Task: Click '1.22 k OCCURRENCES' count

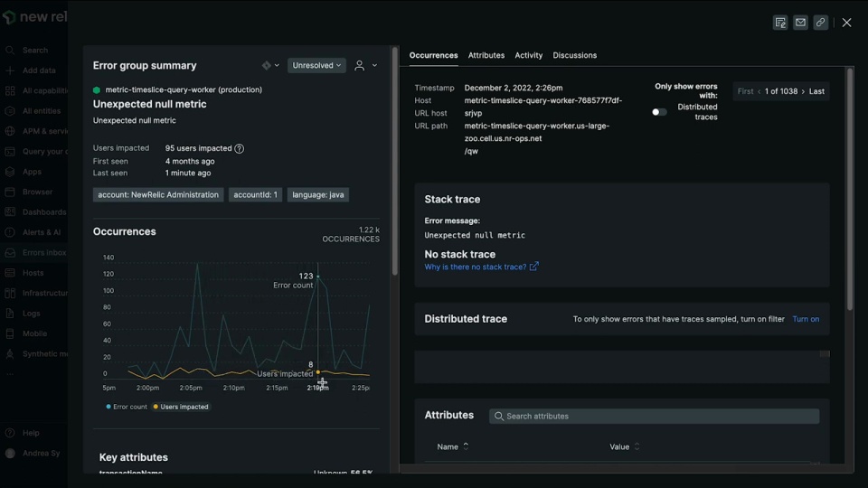Action: [351, 234]
